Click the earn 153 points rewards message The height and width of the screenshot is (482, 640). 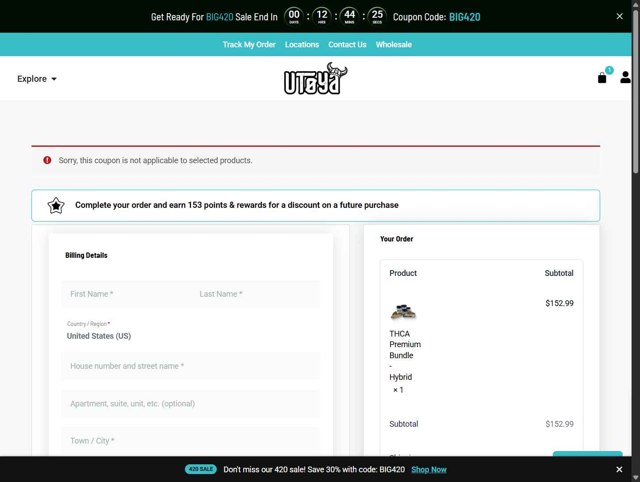click(x=237, y=205)
